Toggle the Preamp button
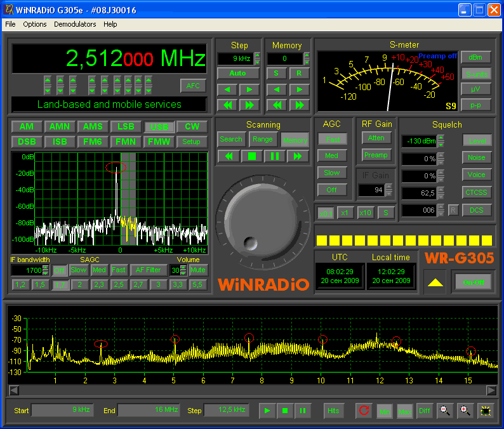Screen dimensions: 504x429 [x=376, y=155]
